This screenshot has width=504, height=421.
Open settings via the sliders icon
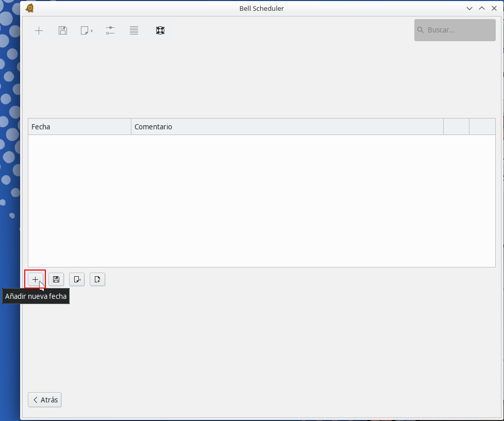point(110,30)
